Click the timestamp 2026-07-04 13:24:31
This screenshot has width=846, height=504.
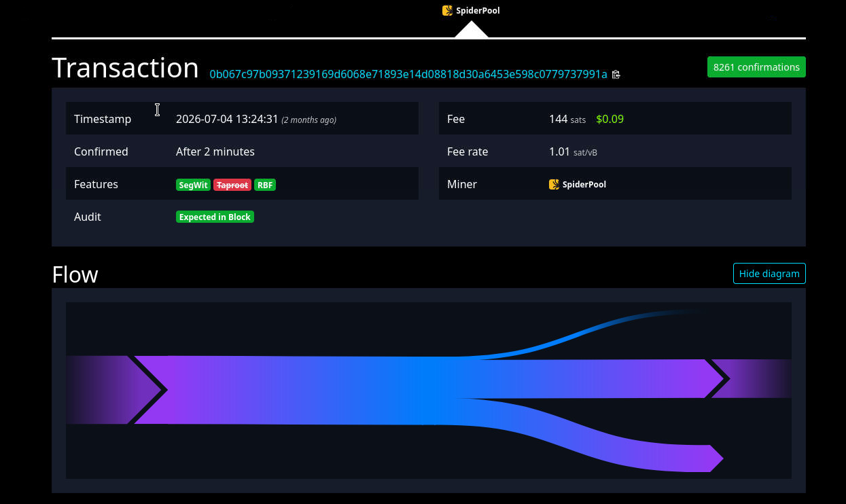227,119
